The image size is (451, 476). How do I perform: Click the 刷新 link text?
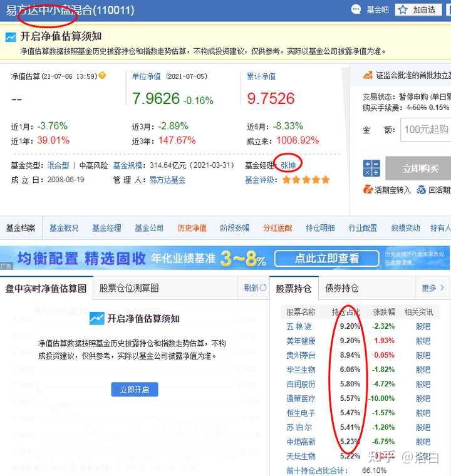(251, 287)
